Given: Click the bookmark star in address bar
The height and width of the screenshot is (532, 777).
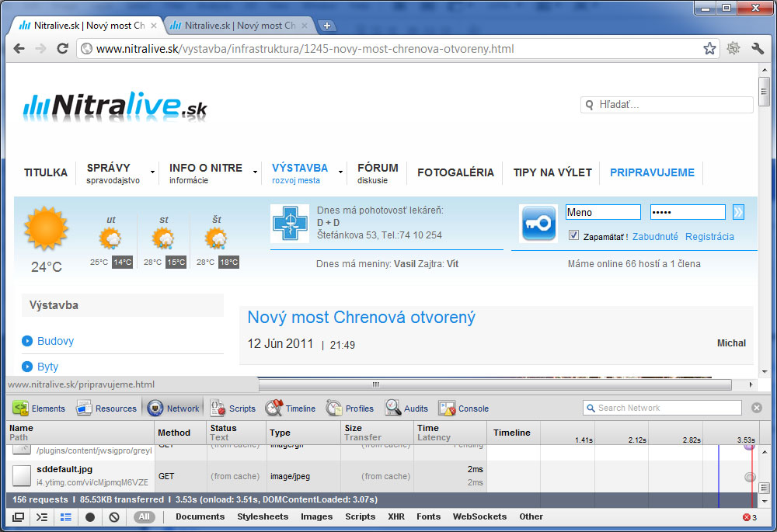Looking at the screenshot, I should pos(709,49).
